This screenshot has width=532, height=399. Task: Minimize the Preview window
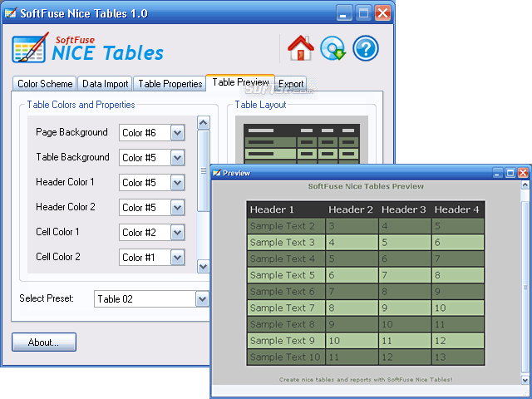(x=497, y=173)
